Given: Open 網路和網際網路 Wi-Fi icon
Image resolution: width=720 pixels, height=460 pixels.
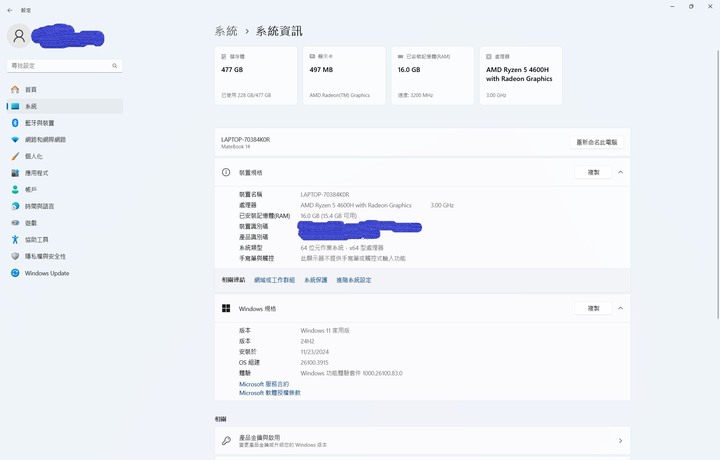Looking at the screenshot, I should click(x=15, y=140).
